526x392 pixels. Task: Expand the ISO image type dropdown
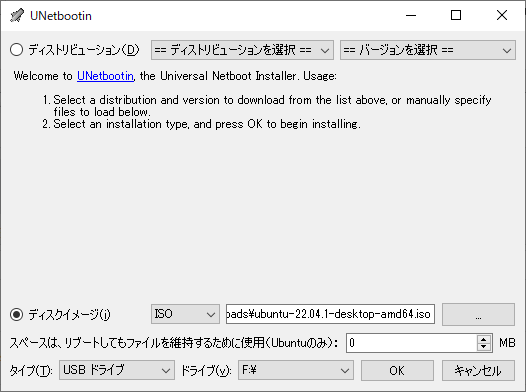[185, 314]
